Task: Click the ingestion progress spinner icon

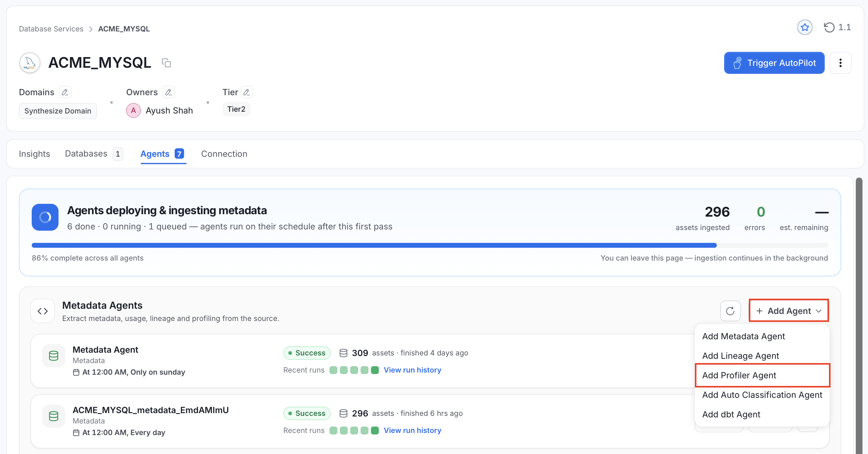Action: [45, 217]
